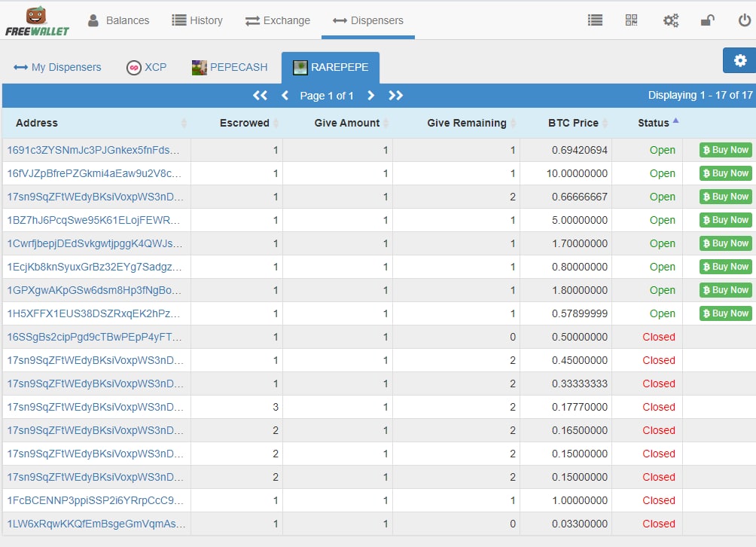The image size is (756, 547).
Task: Click Open status in 10.00000000 row
Action: tap(663, 173)
